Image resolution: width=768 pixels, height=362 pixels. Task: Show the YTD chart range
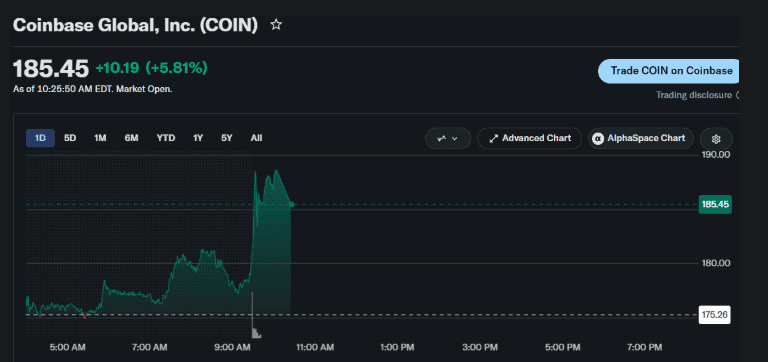click(x=166, y=138)
